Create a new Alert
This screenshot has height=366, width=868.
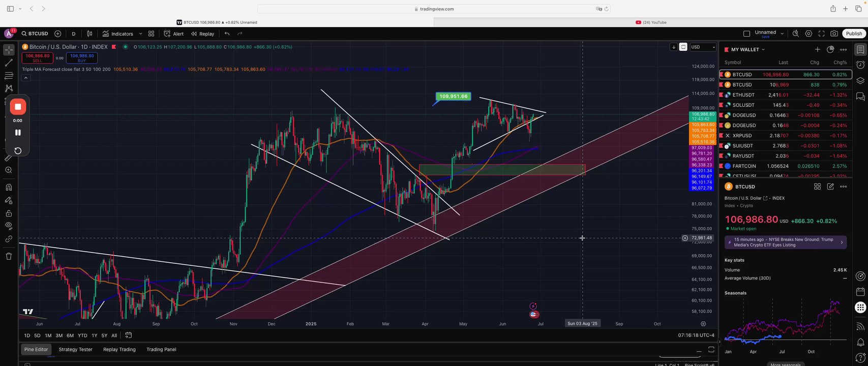[174, 34]
